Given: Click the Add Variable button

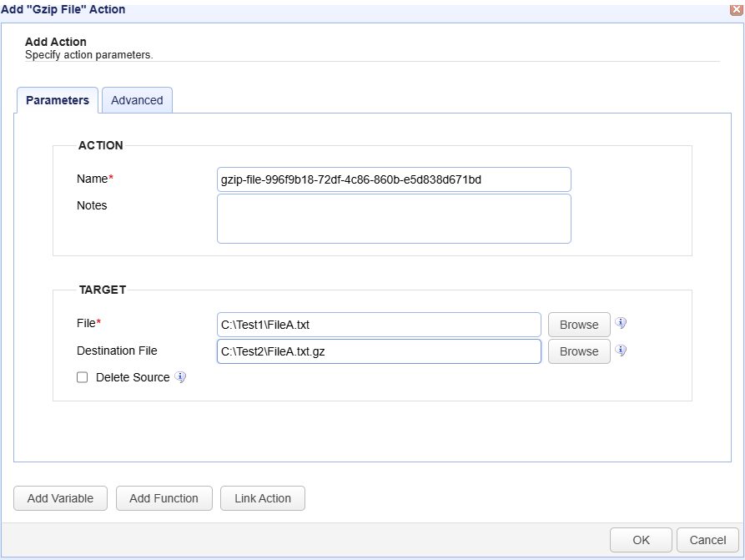Looking at the screenshot, I should tap(60, 498).
